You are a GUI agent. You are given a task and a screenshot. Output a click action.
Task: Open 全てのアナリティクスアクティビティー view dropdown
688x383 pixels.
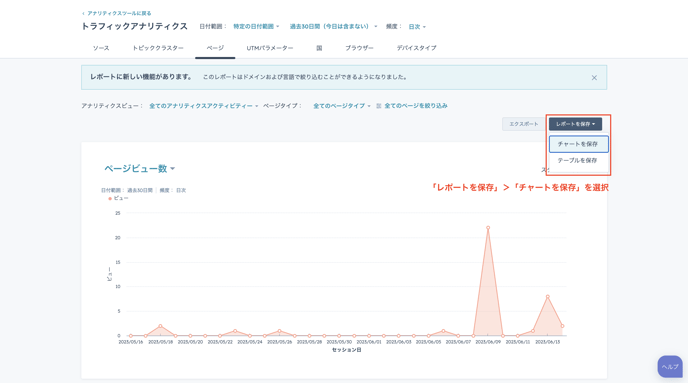(x=204, y=106)
